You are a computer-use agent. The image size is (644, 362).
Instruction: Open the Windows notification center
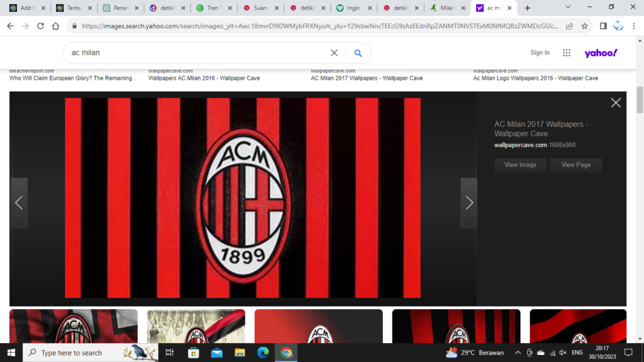coord(628,353)
